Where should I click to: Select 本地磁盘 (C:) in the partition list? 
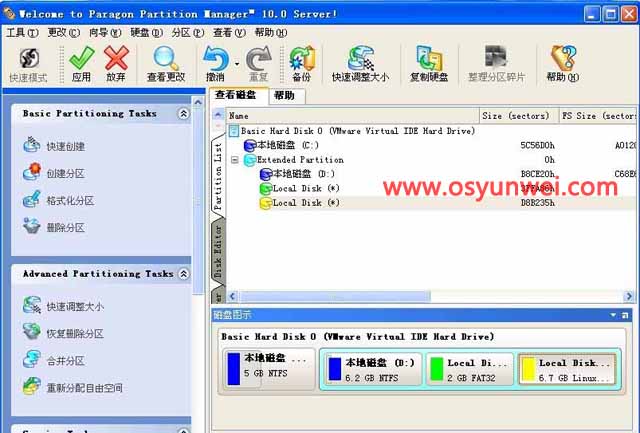coord(281,145)
